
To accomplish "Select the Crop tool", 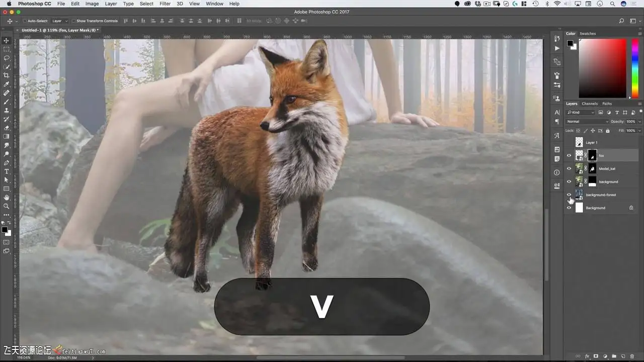I will [7, 75].
